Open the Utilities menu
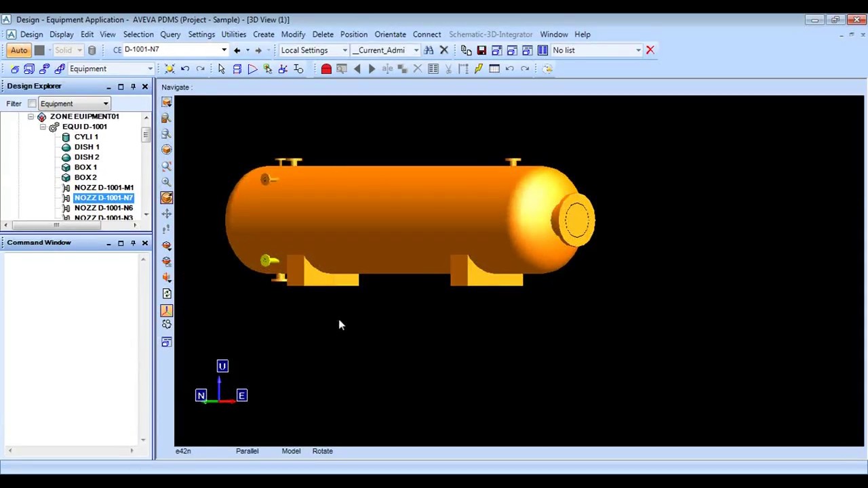The width and height of the screenshot is (868, 488). 233,35
